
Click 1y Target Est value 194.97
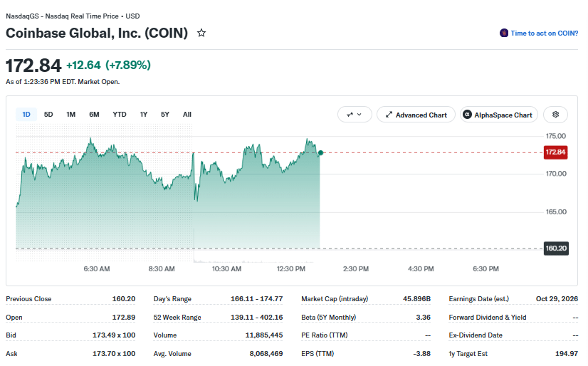tap(567, 354)
